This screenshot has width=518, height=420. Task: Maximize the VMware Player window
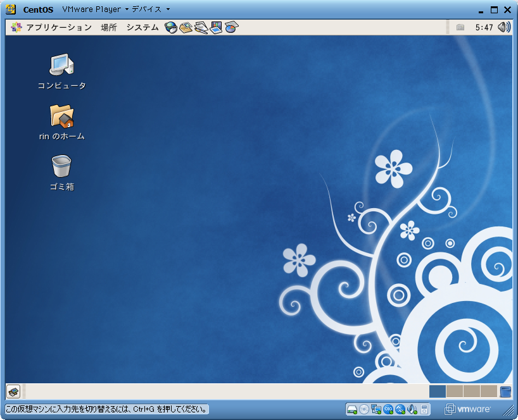coord(494,10)
